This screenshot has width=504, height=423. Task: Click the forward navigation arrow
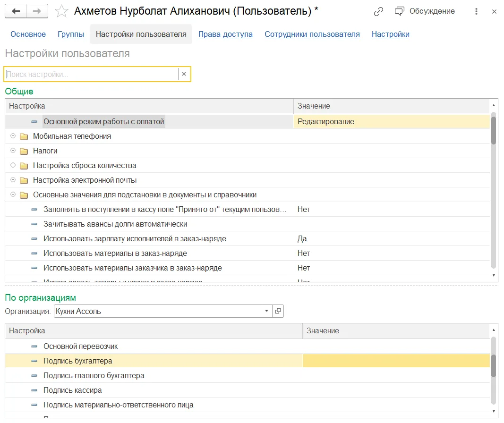coord(37,11)
